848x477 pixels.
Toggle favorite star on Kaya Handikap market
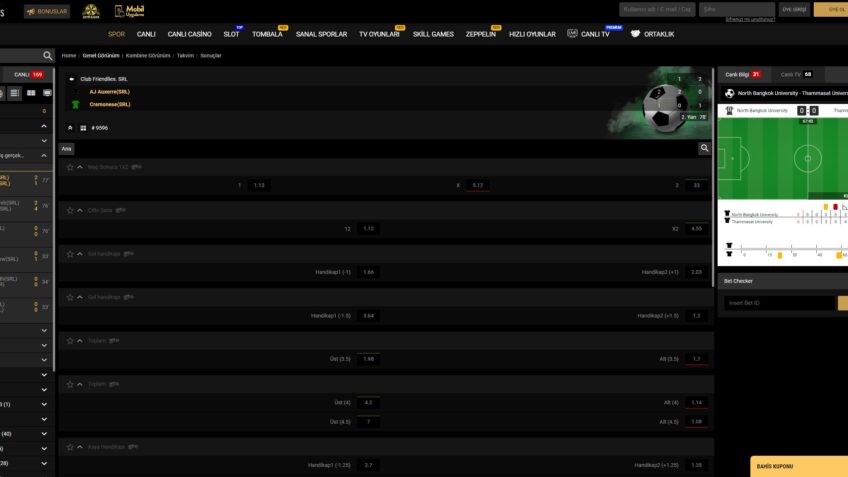click(x=70, y=447)
